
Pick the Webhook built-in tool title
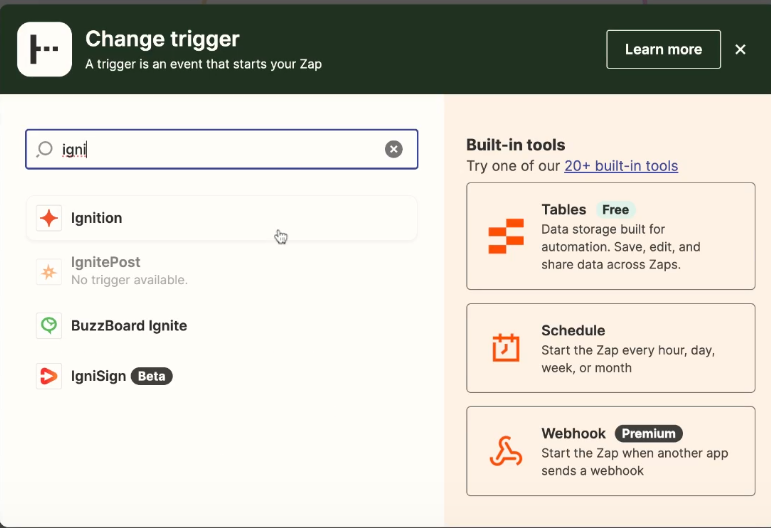tap(573, 434)
